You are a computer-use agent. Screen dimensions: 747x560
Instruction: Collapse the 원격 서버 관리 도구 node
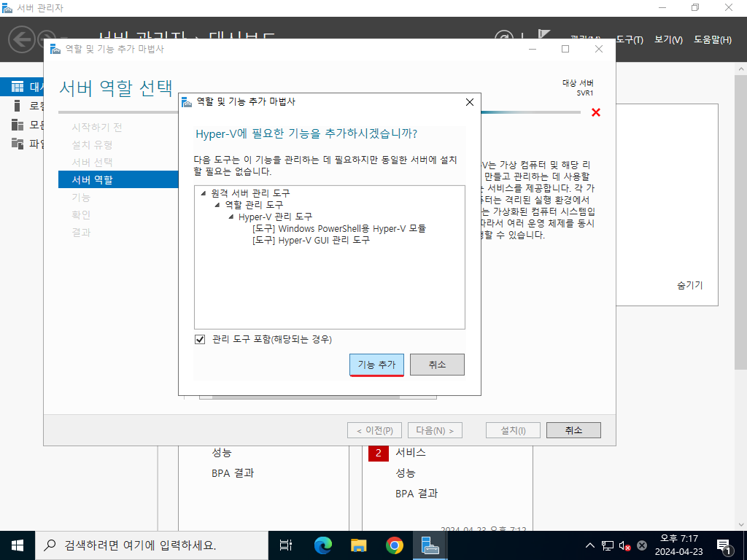[204, 193]
